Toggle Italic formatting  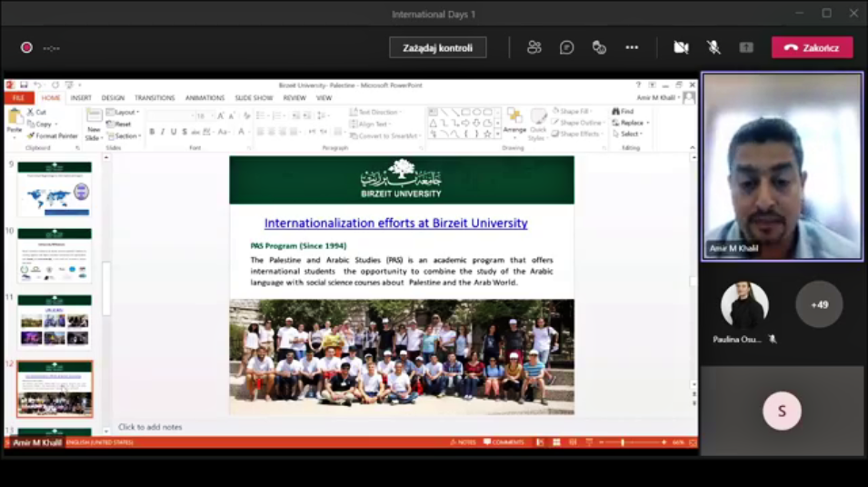coord(163,132)
